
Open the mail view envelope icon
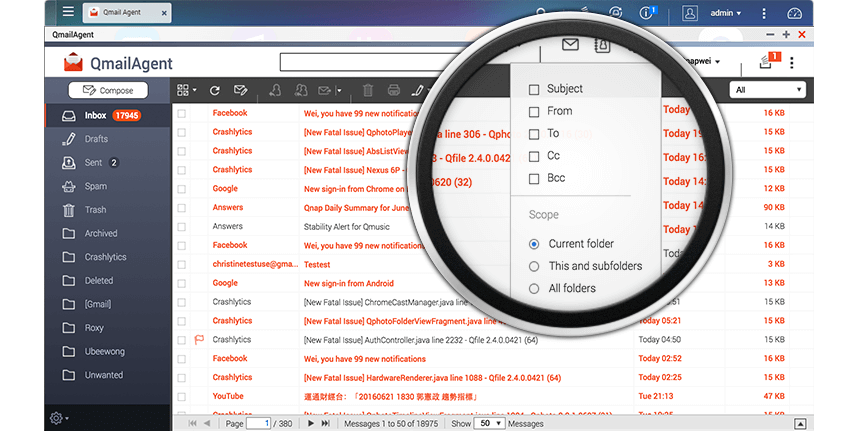point(570,44)
